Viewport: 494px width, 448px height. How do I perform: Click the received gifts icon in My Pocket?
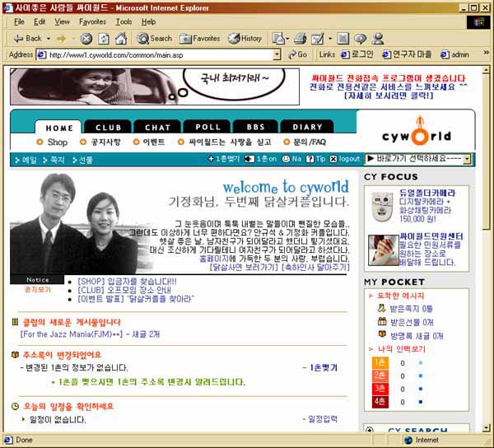382,322
